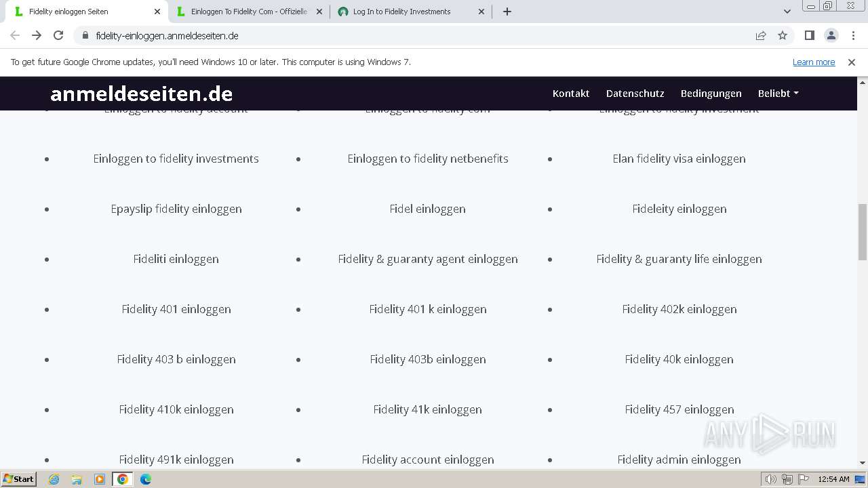
Task: Open Elan fidelity visa einloggen link
Action: (x=679, y=159)
